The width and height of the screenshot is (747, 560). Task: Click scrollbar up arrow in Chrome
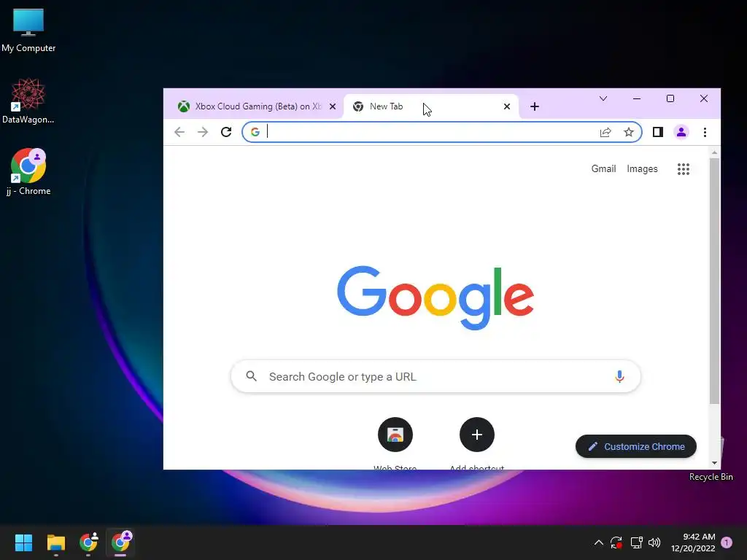click(714, 153)
